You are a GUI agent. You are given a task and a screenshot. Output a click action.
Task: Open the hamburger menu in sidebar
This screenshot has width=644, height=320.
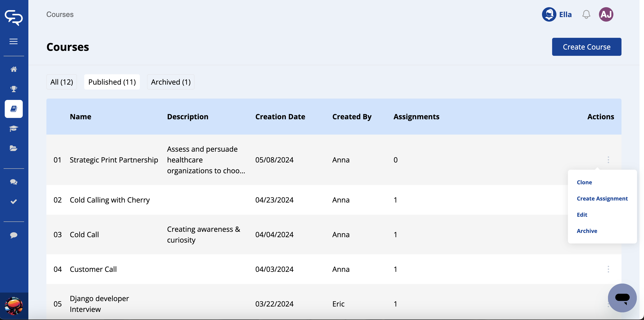14,41
